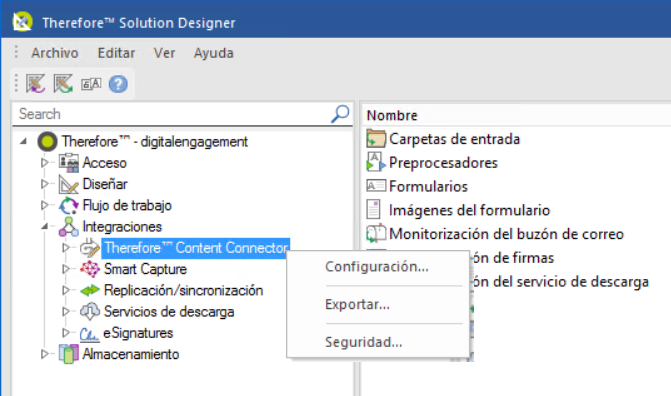Collapse the Integraciones tree node

pyautogui.click(x=45, y=226)
